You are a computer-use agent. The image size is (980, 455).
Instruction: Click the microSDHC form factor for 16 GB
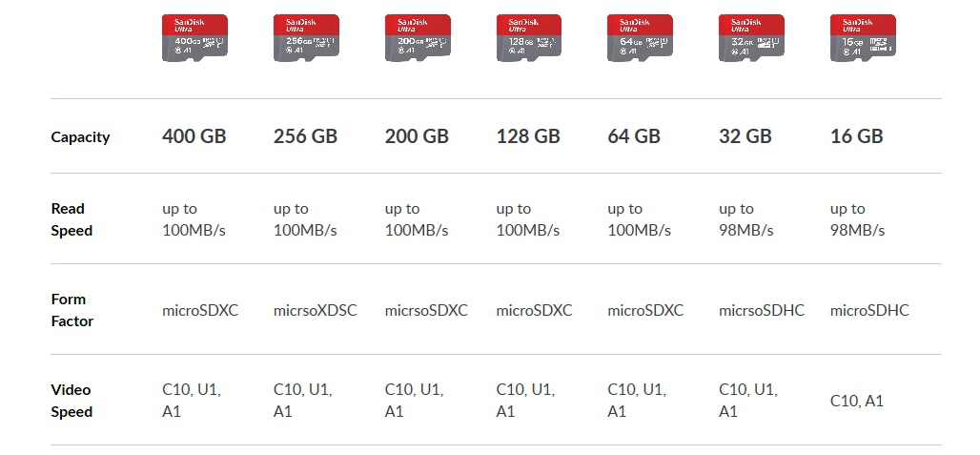[869, 311]
